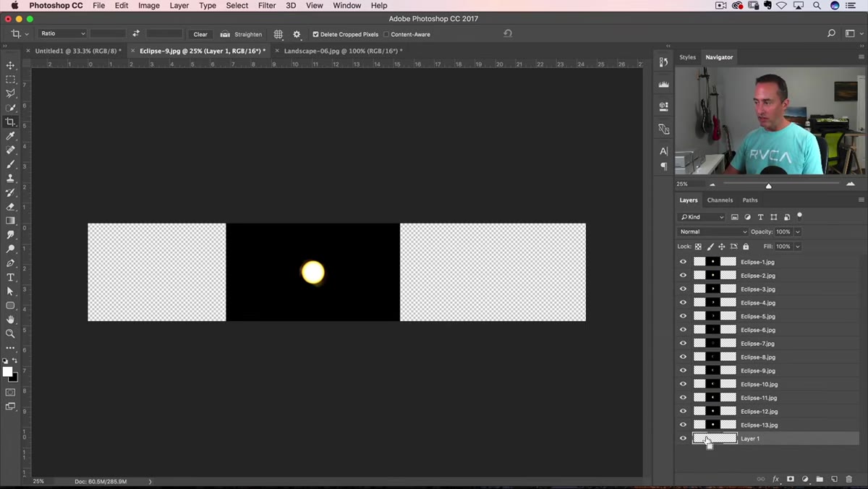The image size is (868, 489).
Task: Select the Rectangular Marquee tool
Action: click(x=10, y=80)
